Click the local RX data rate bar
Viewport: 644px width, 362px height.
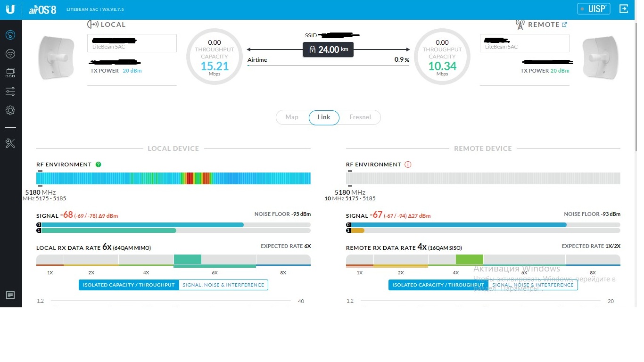point(173,260)
